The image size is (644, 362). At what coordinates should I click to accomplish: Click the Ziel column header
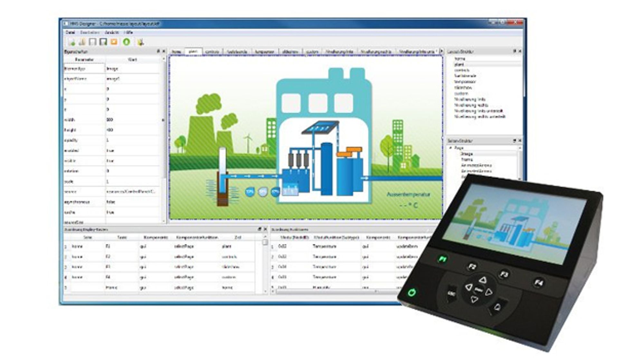click(238, 237)
